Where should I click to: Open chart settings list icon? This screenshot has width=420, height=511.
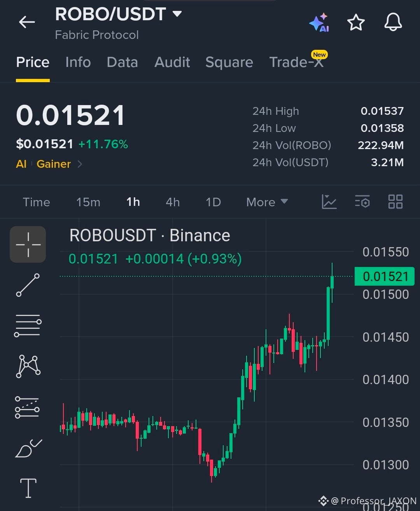[362, 202]
